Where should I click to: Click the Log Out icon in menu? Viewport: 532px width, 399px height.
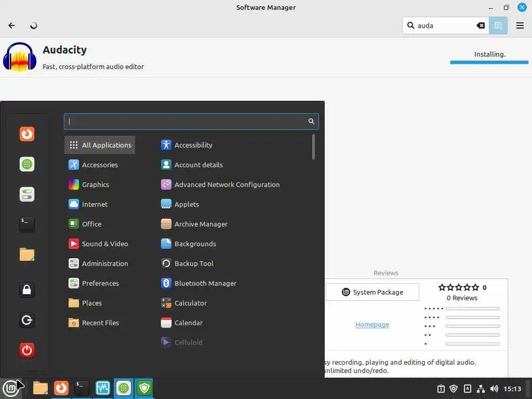point(27,320)
